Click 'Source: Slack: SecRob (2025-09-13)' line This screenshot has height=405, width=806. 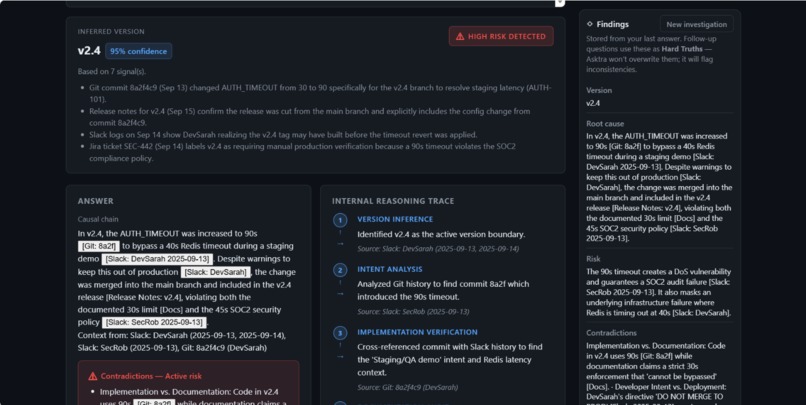pos(413,311)
